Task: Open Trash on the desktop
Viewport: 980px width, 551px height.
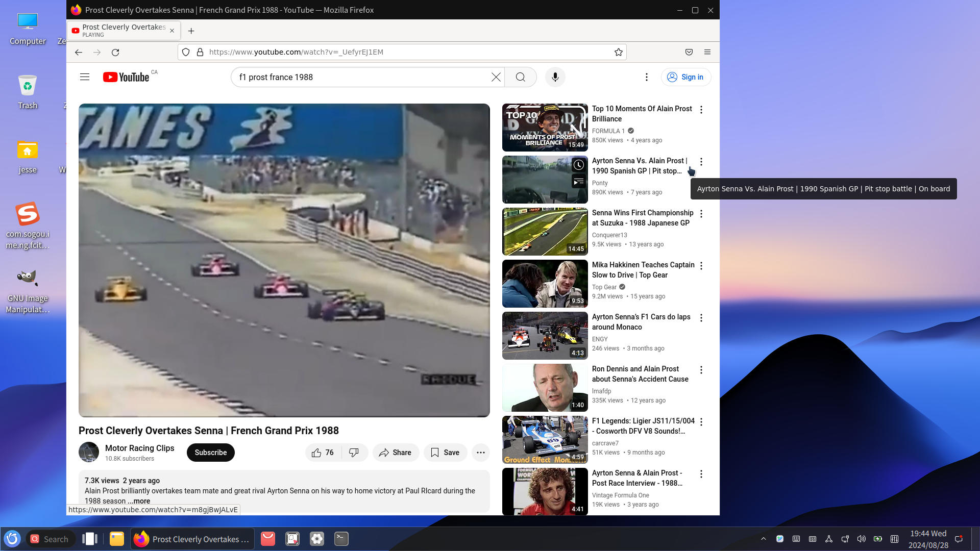Action: [28, 92]
